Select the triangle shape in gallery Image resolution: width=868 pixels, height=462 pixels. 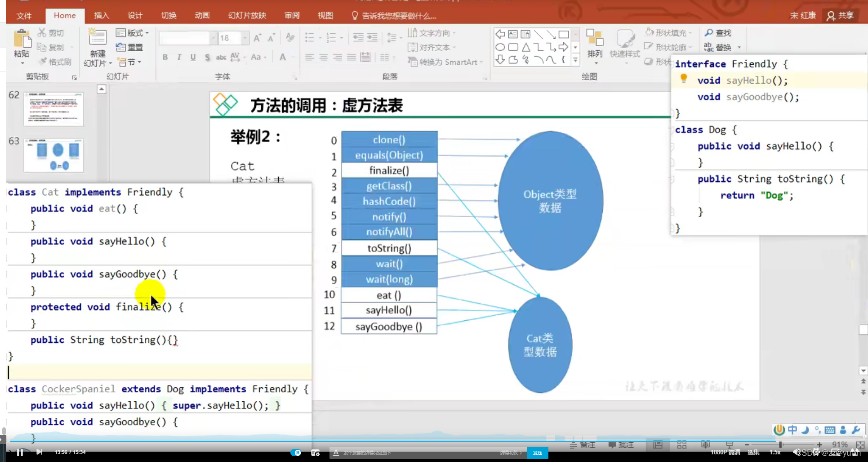525,47
